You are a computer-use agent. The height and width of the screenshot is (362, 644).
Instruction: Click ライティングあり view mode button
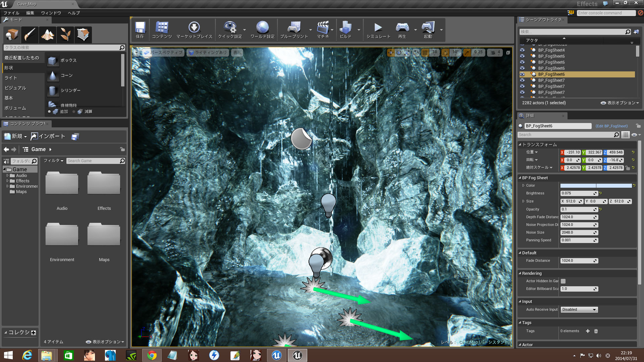click(208, 53)
